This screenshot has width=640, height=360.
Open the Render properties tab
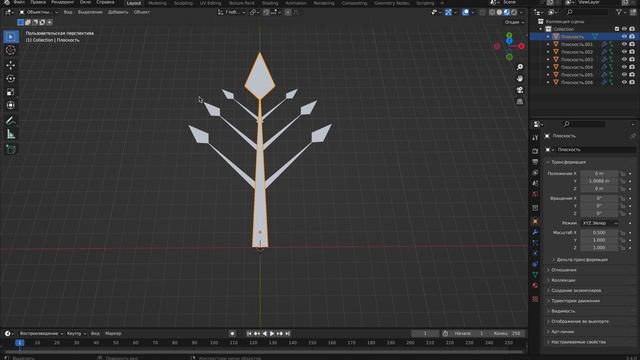tap(535, 151)
